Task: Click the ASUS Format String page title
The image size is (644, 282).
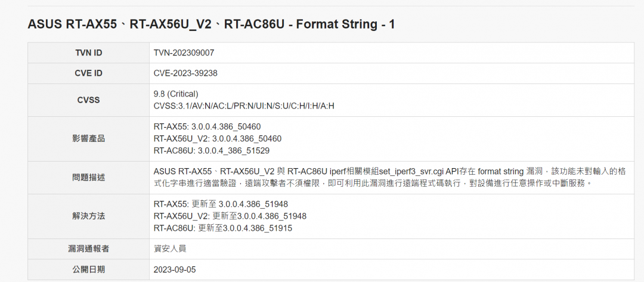Action: click(x=211, y=24)
